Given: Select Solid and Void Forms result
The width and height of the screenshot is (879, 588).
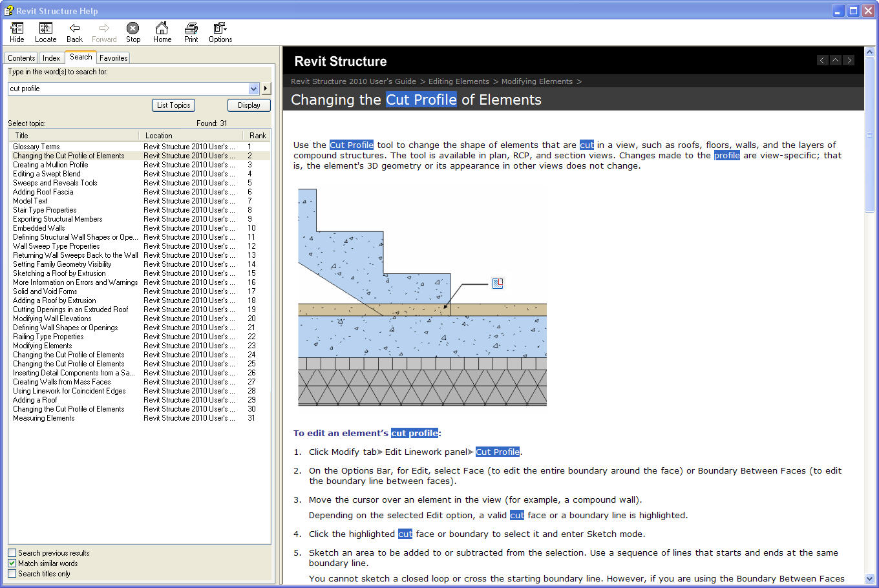Looking at the screenshot, I should (x=45, y=291).
